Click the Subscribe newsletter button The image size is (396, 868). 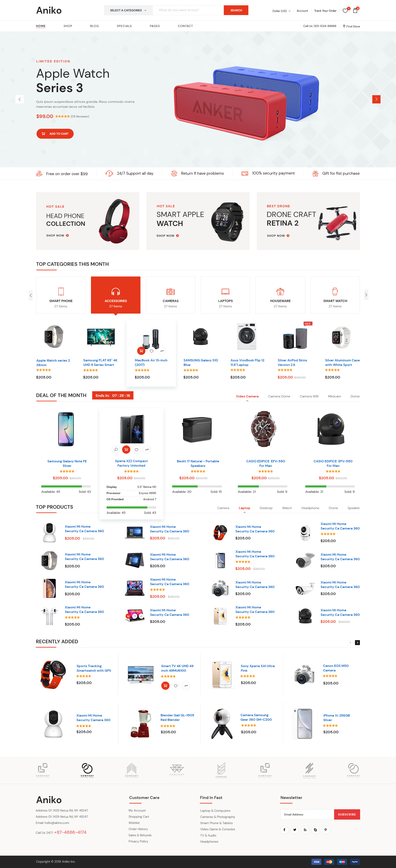(x=347, y=814)
